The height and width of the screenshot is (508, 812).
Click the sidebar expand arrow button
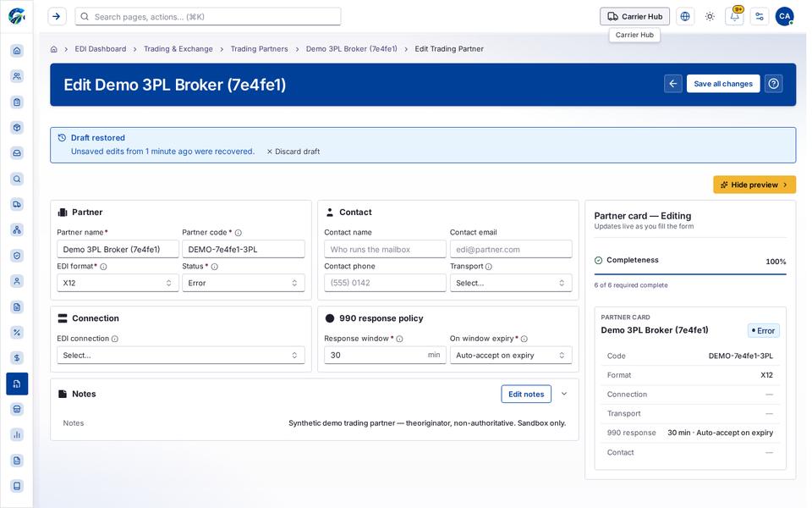tap(57, 17)
